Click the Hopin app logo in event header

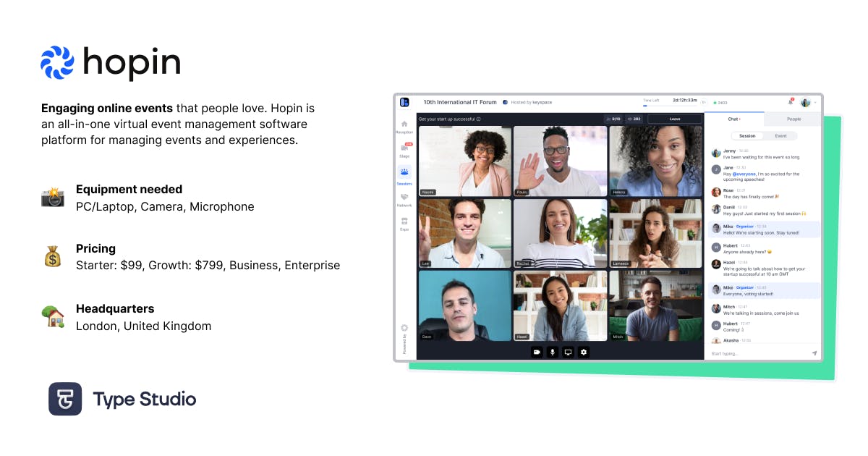404,102
